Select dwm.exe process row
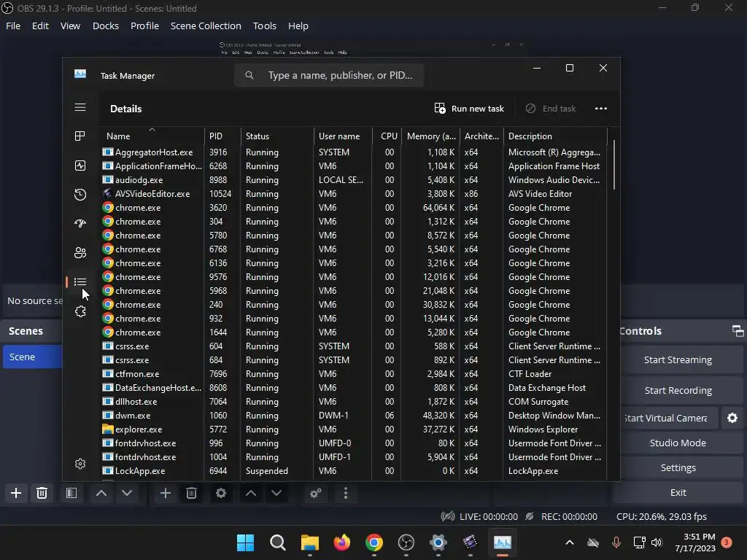Image resolution: width=747 pixels, height=560 pixels. [x=354, y=415]
